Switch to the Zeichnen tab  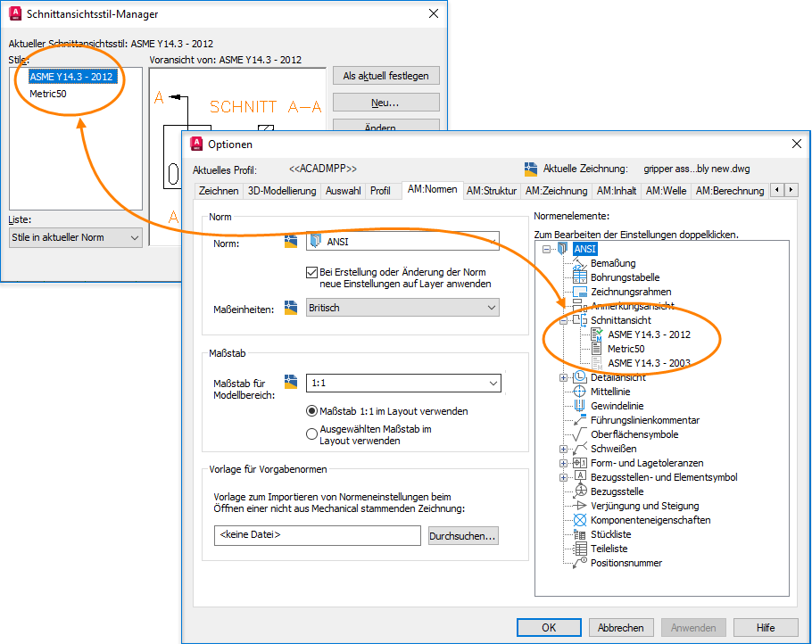pos(219,191)
